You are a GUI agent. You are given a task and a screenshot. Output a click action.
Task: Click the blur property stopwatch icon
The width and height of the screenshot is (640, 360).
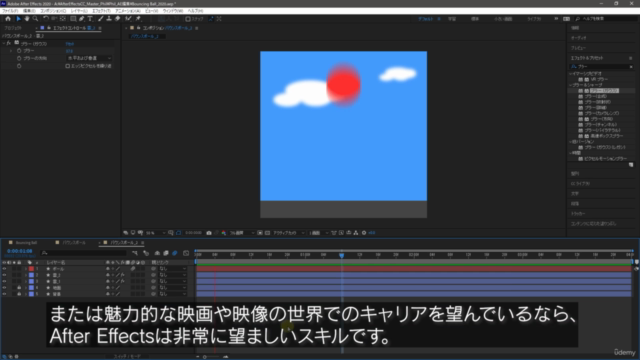point(19,51)
